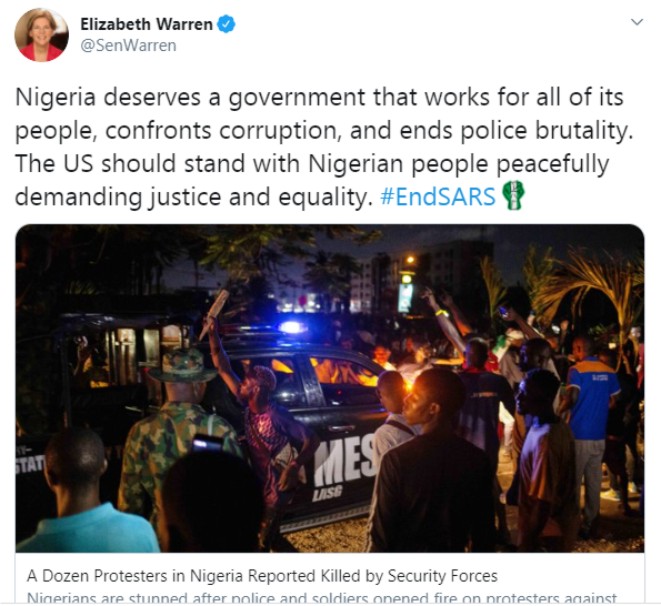Expand the tweet options chevron
Image resolution: width=661 pixels, height=606 pixels.
637,21
